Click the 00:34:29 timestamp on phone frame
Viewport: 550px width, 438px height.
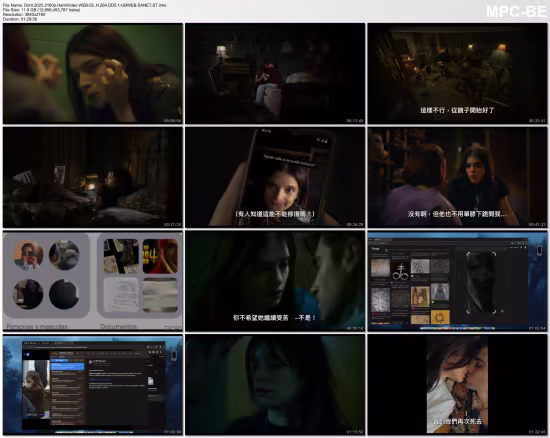tap(355, 224)
